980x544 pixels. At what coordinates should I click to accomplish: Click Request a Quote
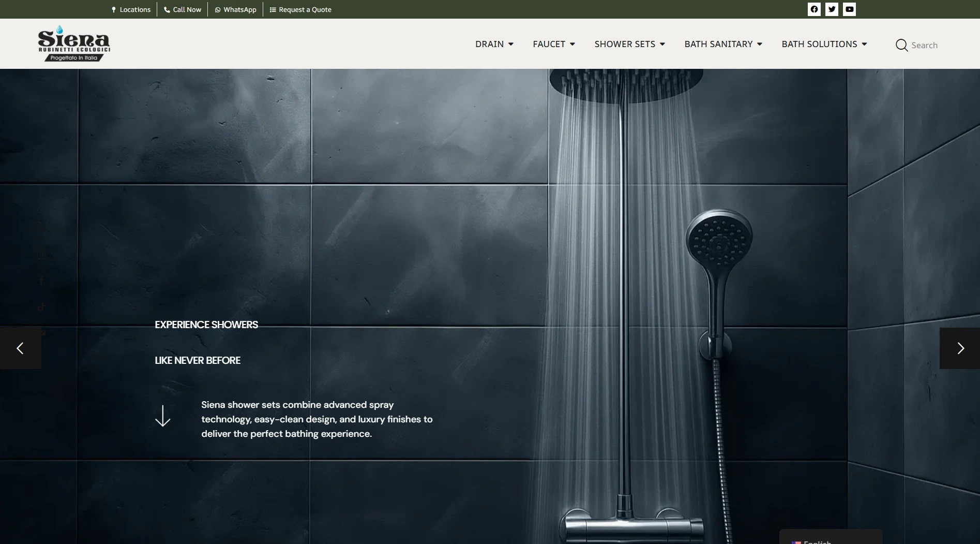[300, 9]
